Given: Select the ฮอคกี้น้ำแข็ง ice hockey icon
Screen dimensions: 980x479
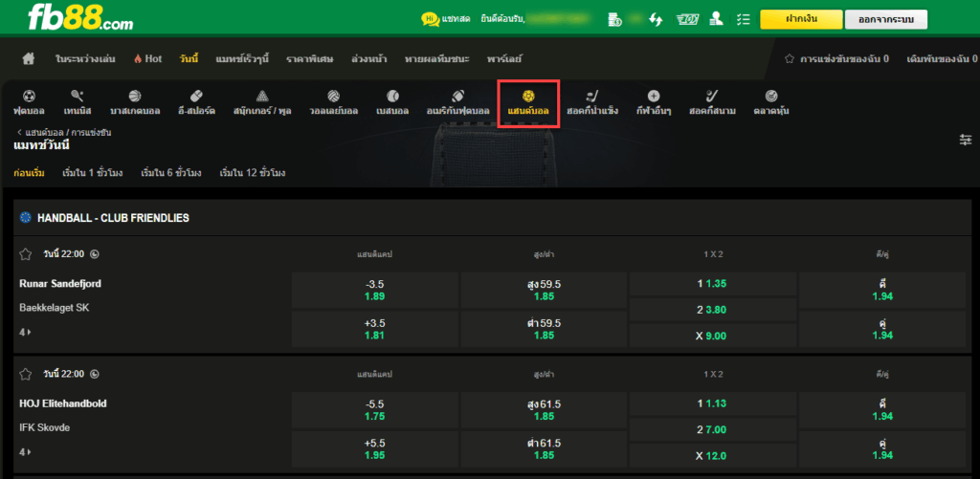Looking at the screenshot, I should (591, 103).
